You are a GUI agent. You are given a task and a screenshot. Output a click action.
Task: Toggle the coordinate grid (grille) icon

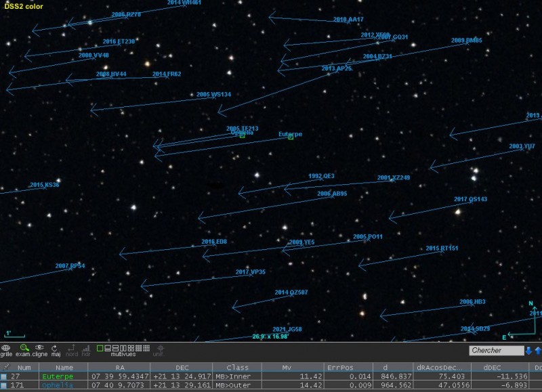coord(6,348)
